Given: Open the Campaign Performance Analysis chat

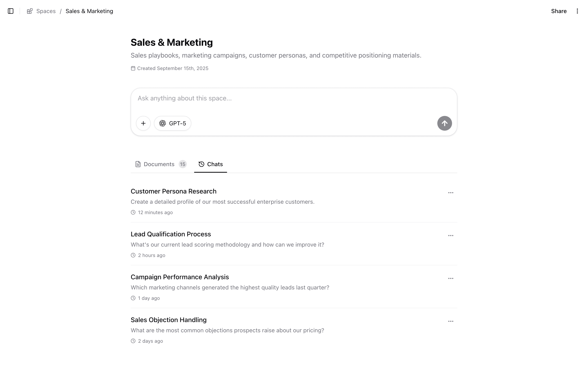Looking at the screenshot, I should click(180, 277).
